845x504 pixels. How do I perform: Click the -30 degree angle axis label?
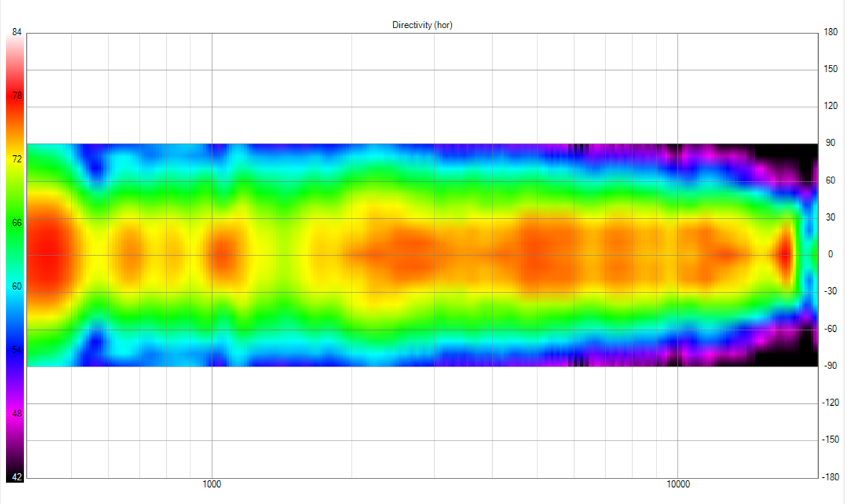click(x=830, y=291)
